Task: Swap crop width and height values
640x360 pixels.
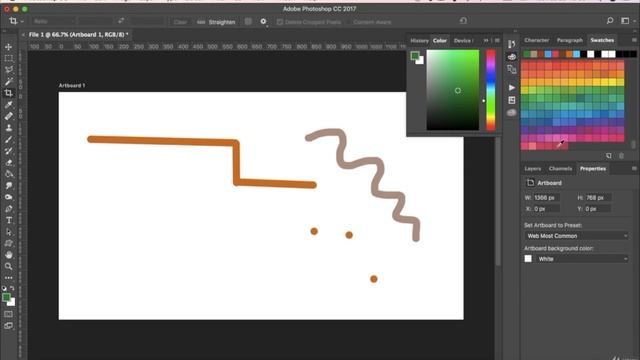Action: [x=121, y=21]
